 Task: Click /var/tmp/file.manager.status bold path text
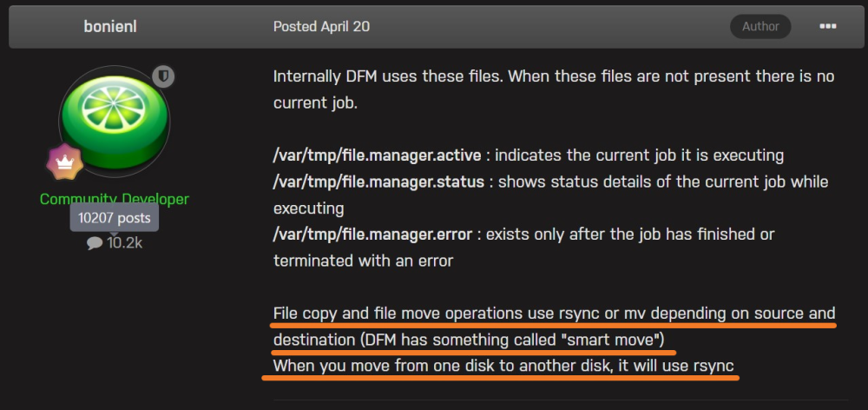[x=378, y=182]
